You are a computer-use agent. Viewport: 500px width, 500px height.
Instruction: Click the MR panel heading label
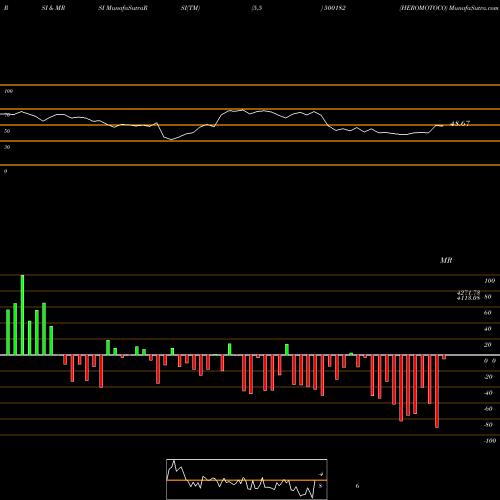point(446,260)
